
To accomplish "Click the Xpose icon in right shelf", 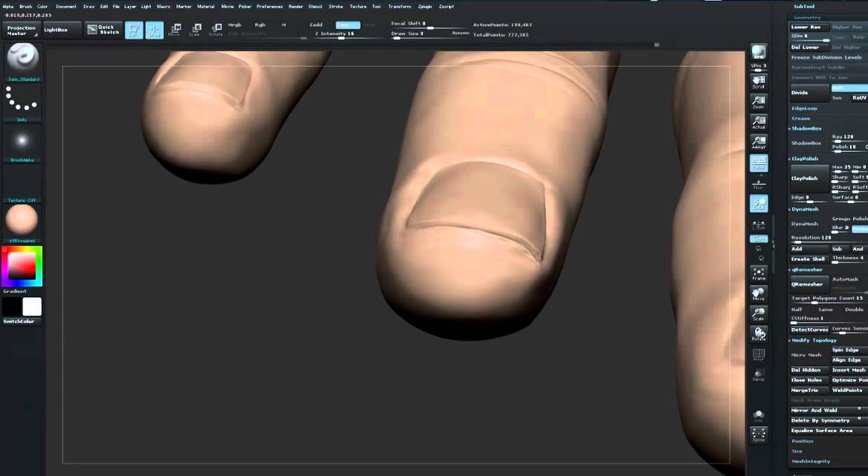I will (x=759, y=434).
